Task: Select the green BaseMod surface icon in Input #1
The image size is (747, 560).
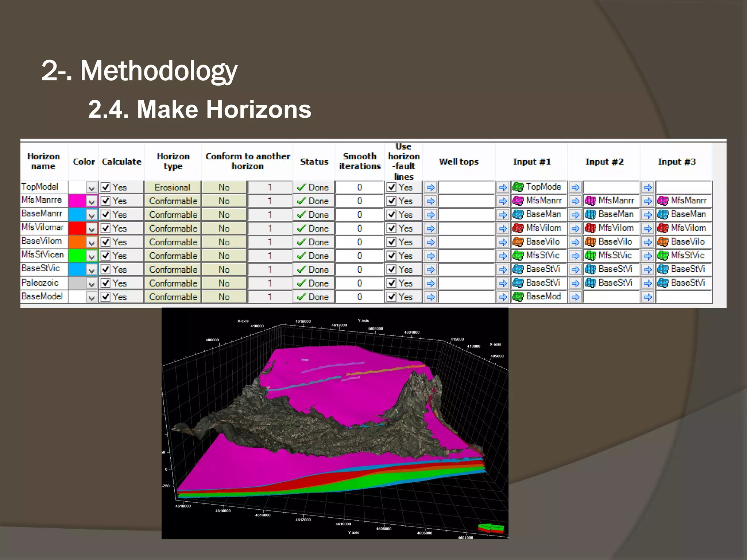Action: (518, 297)
